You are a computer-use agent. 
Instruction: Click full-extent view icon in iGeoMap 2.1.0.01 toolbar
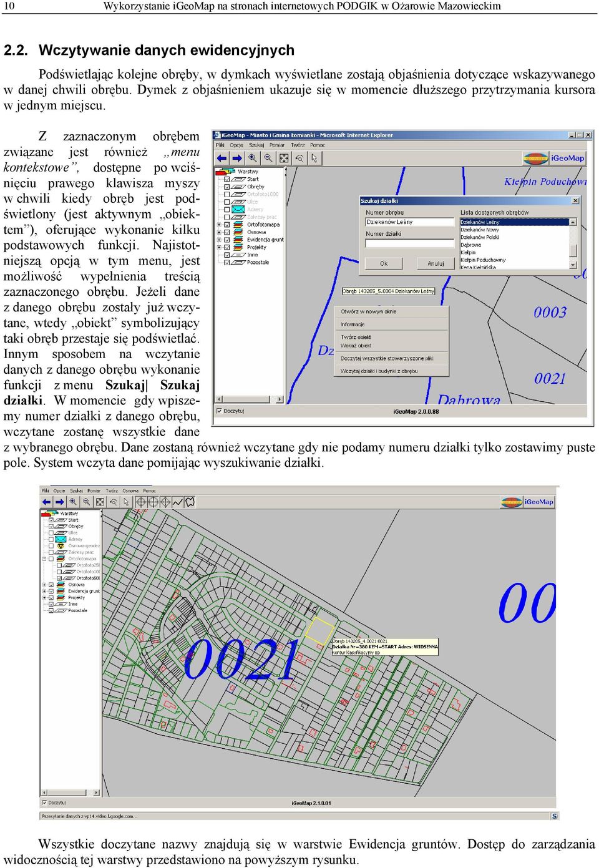click(x=100, y=502)
